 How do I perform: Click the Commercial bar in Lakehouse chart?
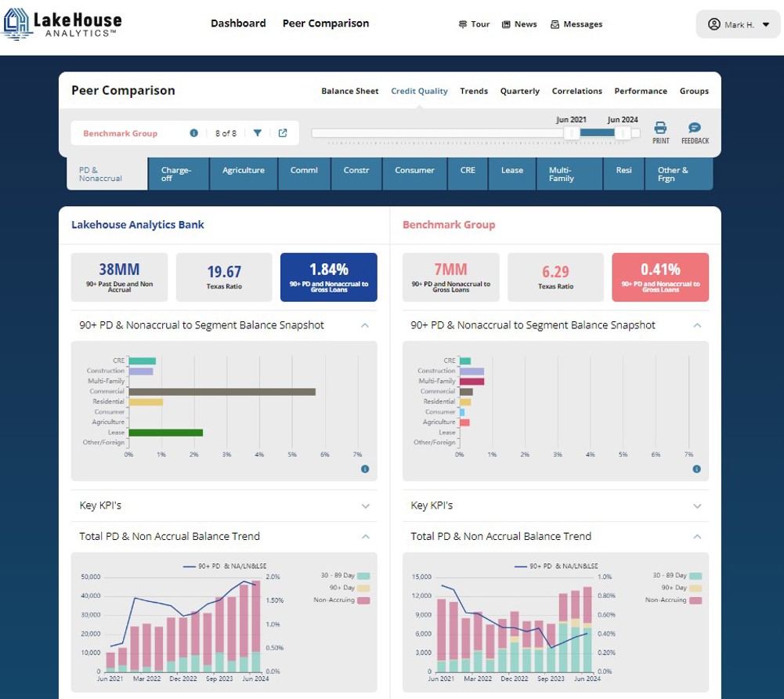click(x=222, y=392)
